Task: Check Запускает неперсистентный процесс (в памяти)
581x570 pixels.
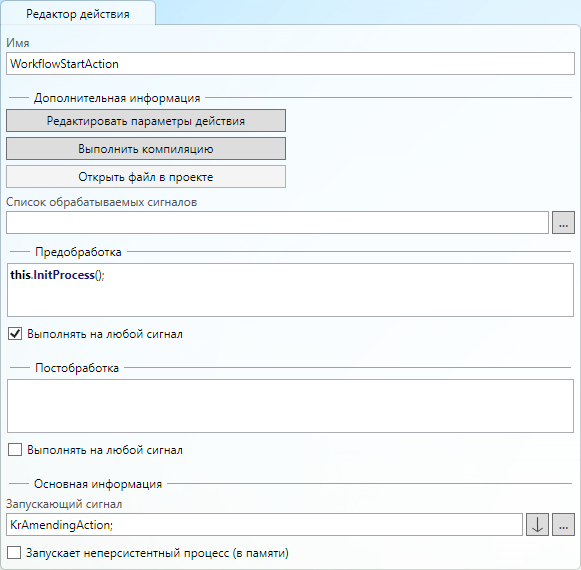Action: coord(14,553)
